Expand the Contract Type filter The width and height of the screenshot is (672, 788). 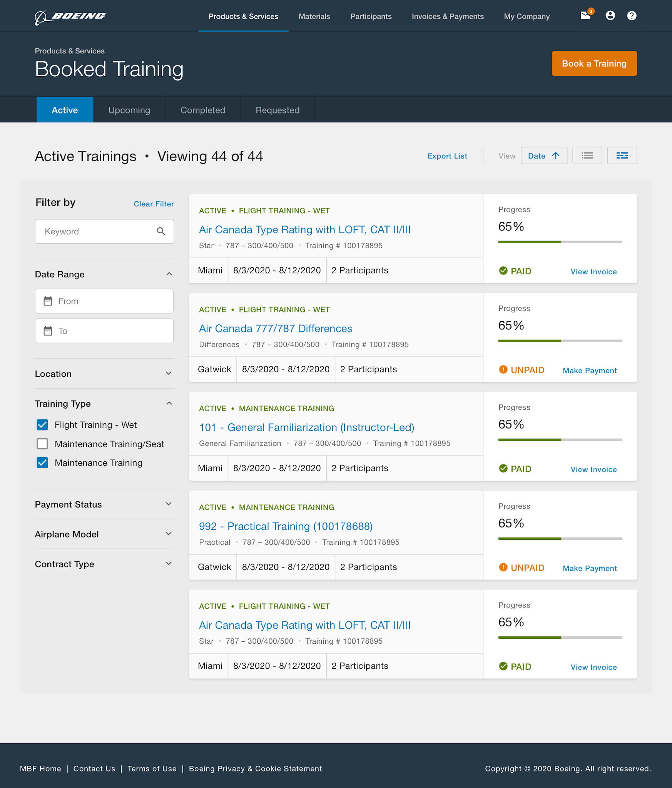(169, 564)
